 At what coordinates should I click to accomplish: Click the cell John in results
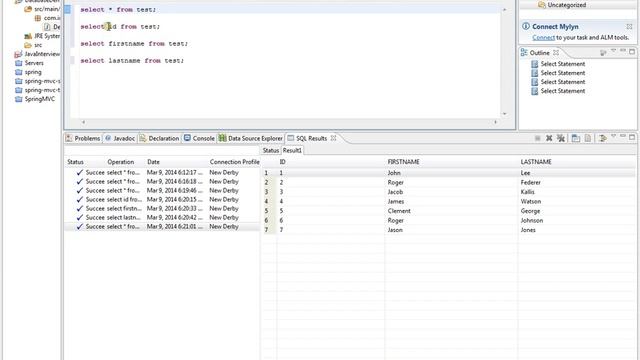[394, 173]
